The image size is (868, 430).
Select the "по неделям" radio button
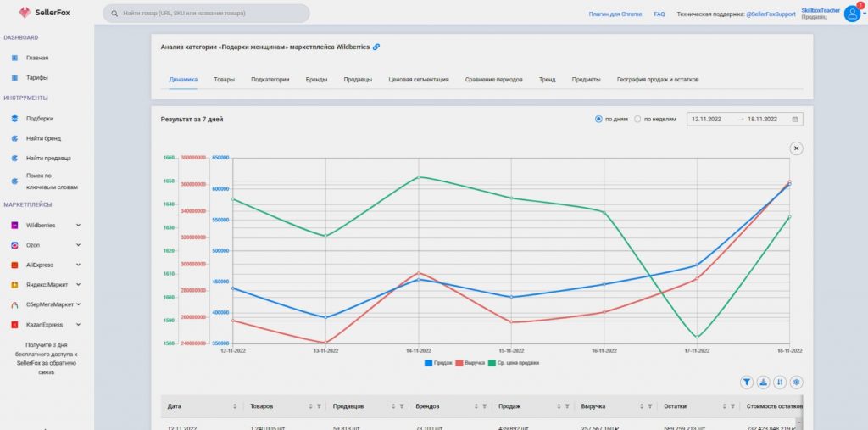(637, 119)
